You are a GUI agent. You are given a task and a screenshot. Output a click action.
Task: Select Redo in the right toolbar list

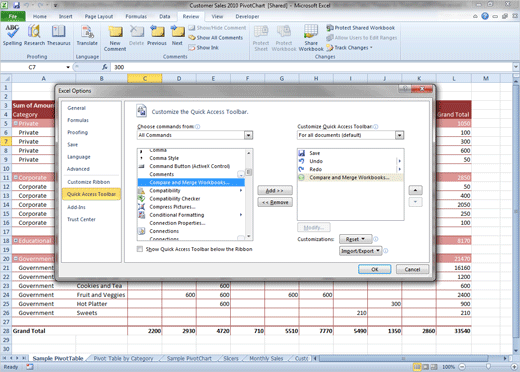click(350, 169)
